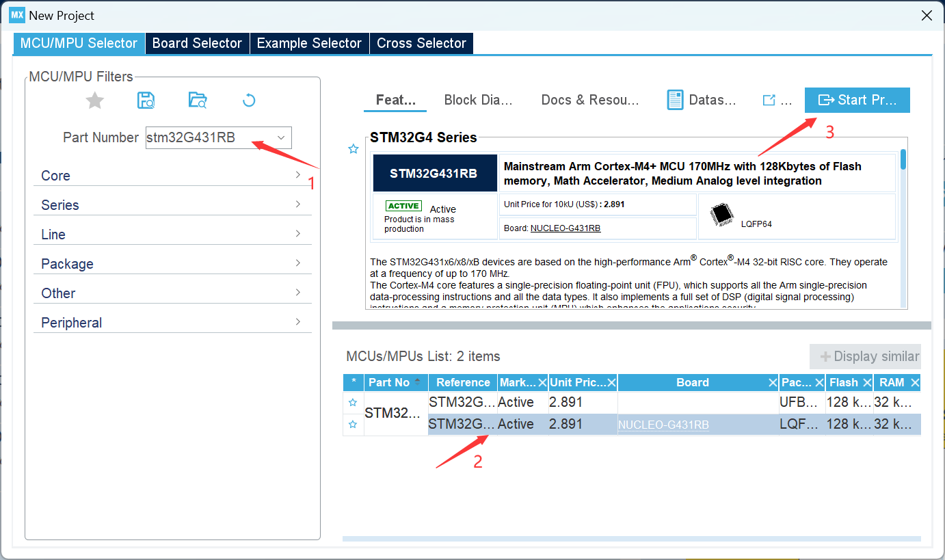
Task: Sort by the Part No column
Action: pyautogui.click(x=396, y=383)
